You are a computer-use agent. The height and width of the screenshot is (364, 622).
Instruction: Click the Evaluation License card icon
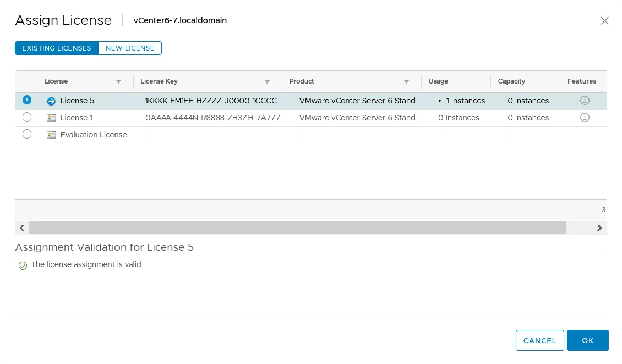pos(52,135)
